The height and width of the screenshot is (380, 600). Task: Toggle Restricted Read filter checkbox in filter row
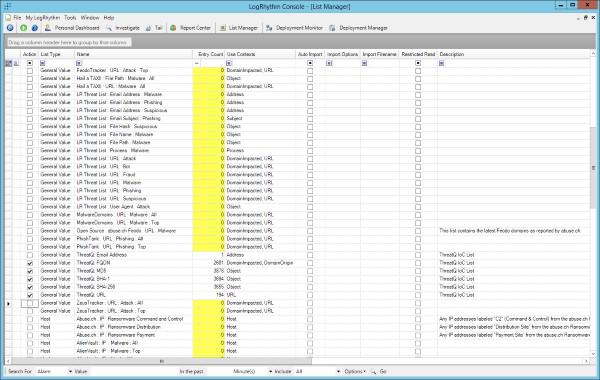(x=418, y=63)
